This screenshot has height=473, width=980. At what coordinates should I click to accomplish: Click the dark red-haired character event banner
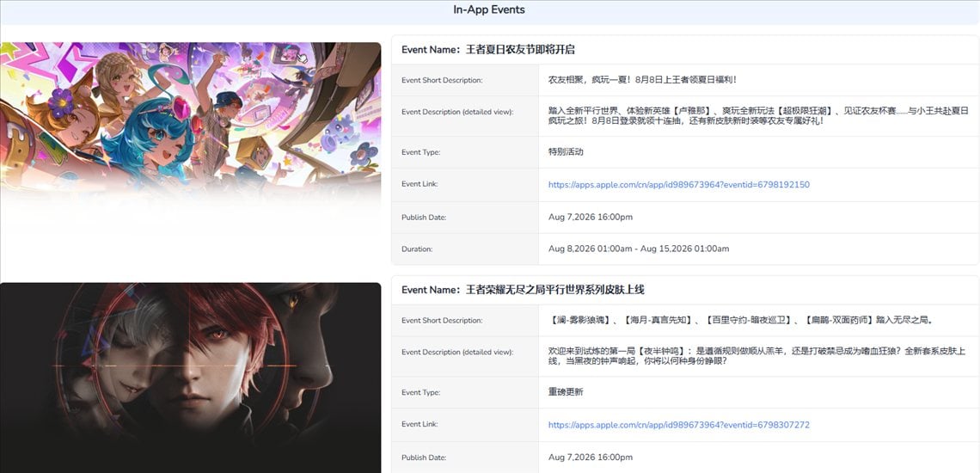[x=191, y=378]
